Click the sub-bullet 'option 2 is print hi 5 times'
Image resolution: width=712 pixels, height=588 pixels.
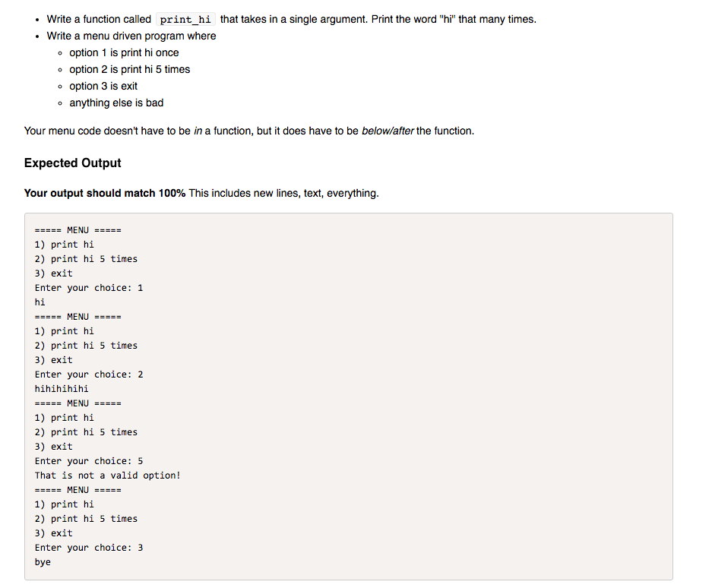tap(129, 69)
